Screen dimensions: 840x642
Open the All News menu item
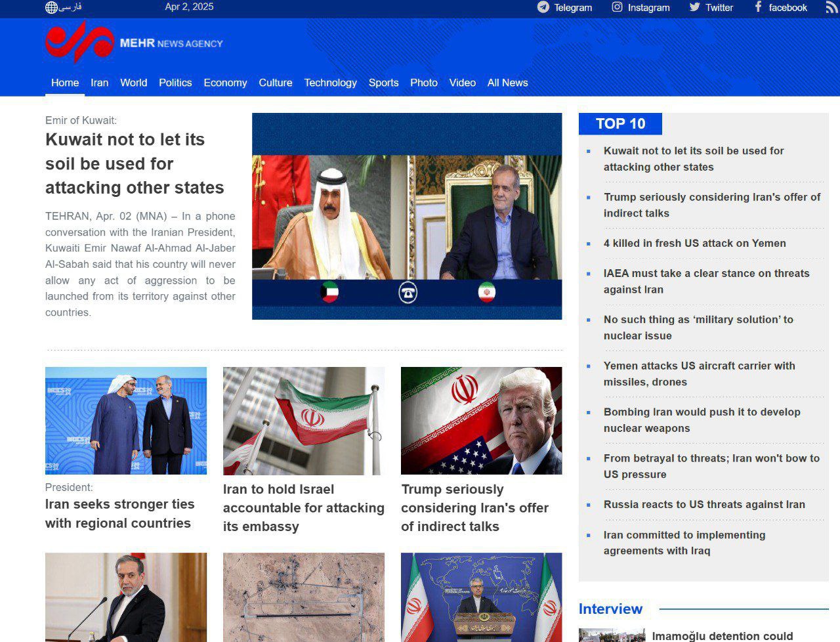[507, 83]
